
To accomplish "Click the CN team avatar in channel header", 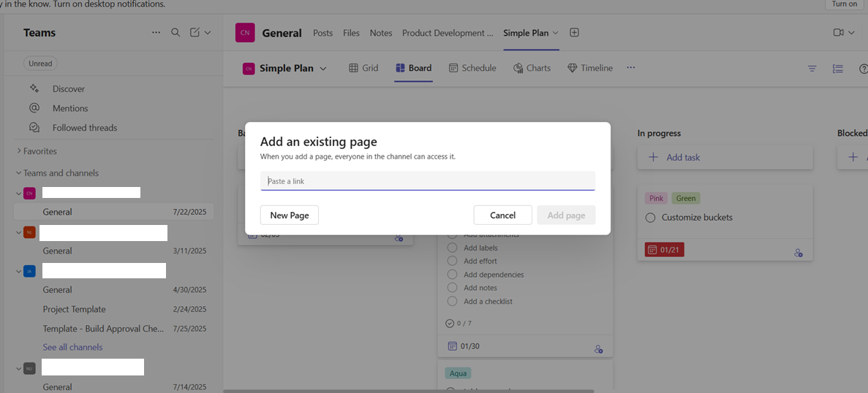I will pos(245,33).
